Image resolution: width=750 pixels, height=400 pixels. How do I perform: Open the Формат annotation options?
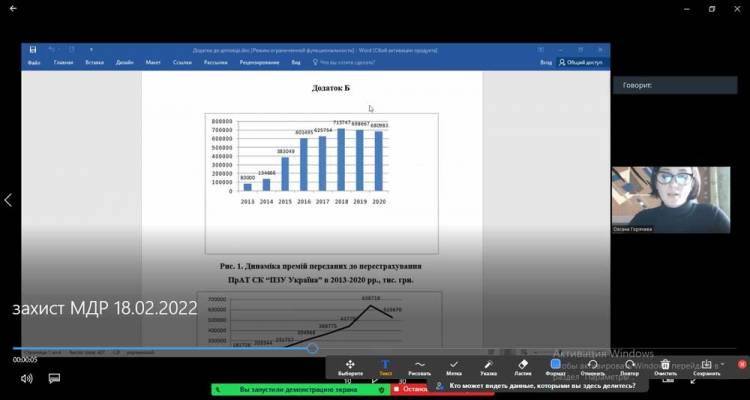(x=556, y=367)
